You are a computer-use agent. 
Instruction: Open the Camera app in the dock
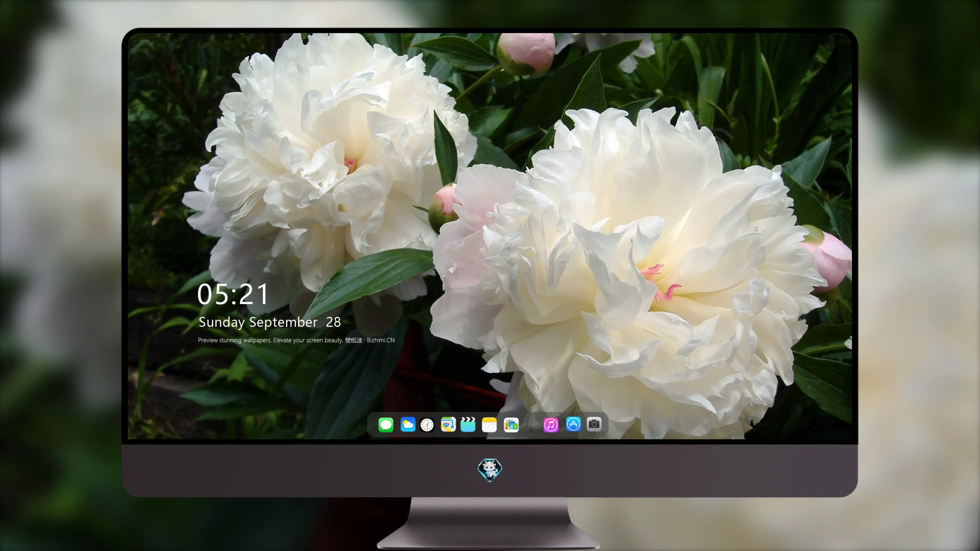coord(594,424)
